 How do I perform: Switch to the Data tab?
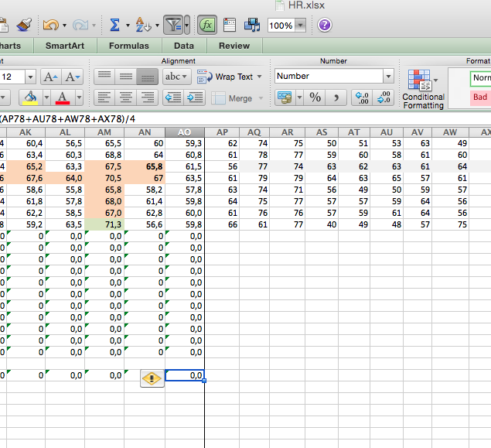[x=184, y=46]
